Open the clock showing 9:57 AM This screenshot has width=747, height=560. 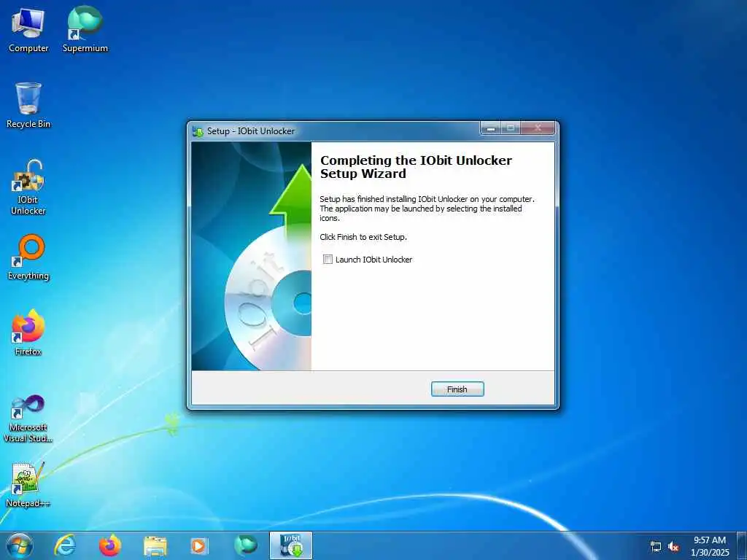[710, 546]
